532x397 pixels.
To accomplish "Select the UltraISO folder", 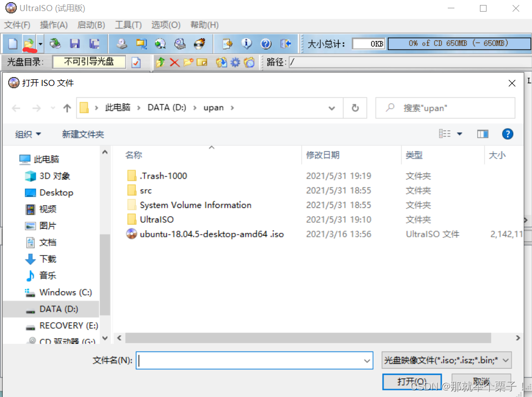I will pos(151,220).
